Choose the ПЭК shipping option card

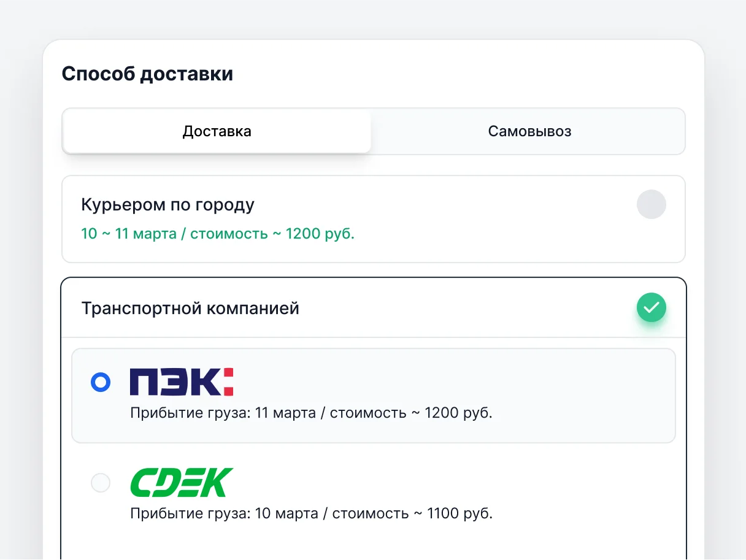point(374,396)
